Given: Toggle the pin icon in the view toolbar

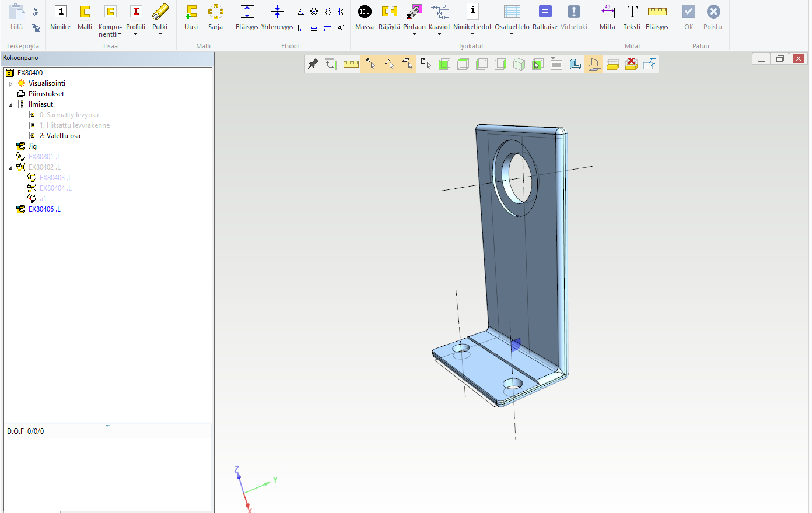Looking at the screenshot, I should coord(313,64).
